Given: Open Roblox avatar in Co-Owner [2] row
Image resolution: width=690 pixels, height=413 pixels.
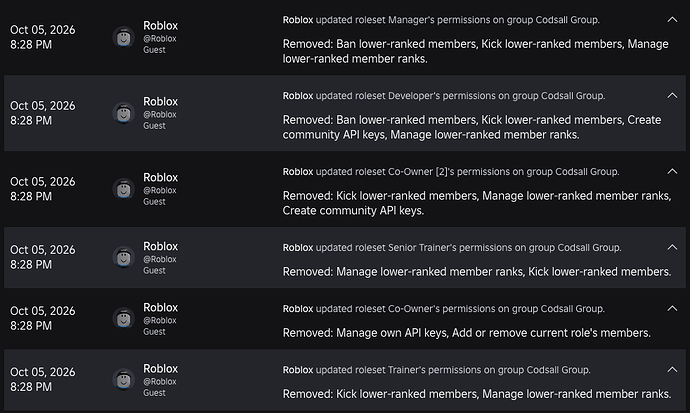Looking at the screenshot, I should click(124, 189).
